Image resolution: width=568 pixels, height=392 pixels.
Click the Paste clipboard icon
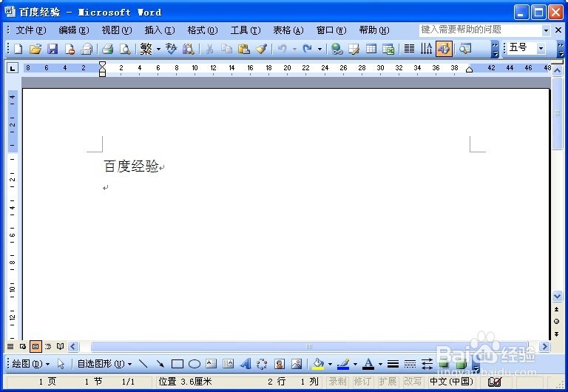pos(244,49)
